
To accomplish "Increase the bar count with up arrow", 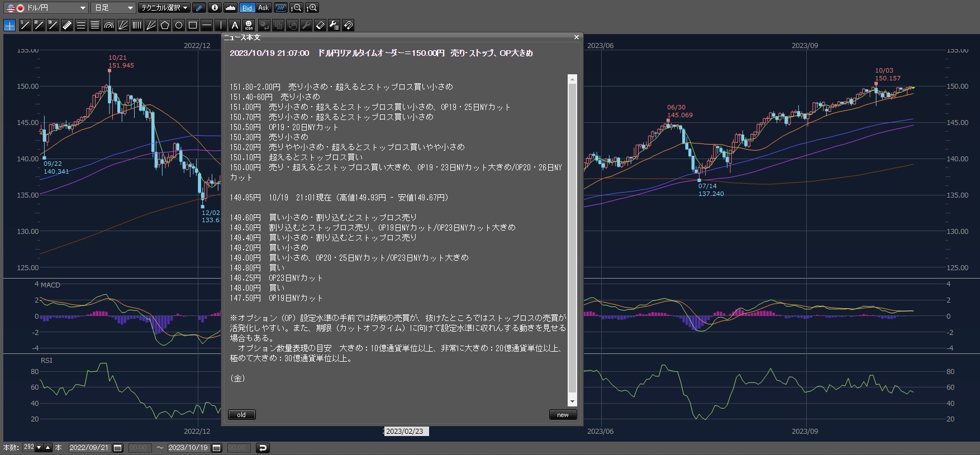I will (x=48, y=448).
